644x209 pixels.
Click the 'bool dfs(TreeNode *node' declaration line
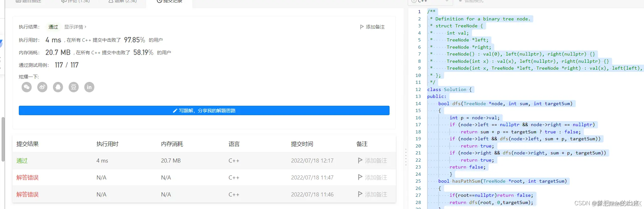[505, 104]
